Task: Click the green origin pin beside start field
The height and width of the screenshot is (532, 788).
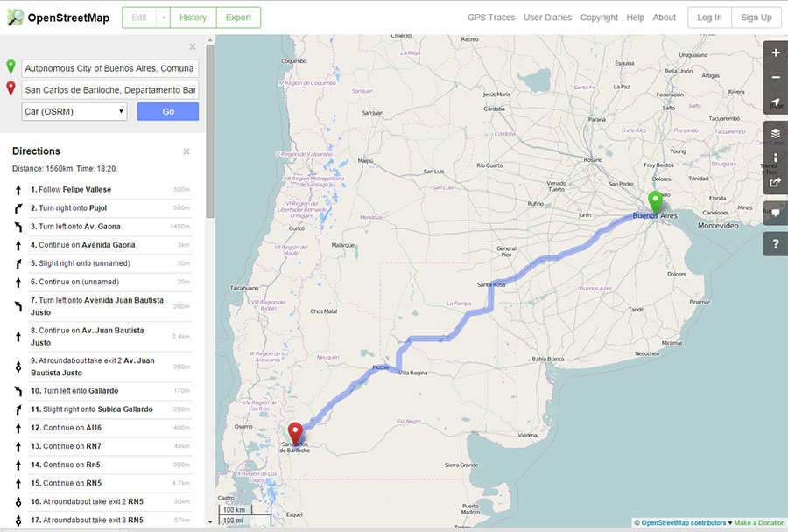Action: 11,66
